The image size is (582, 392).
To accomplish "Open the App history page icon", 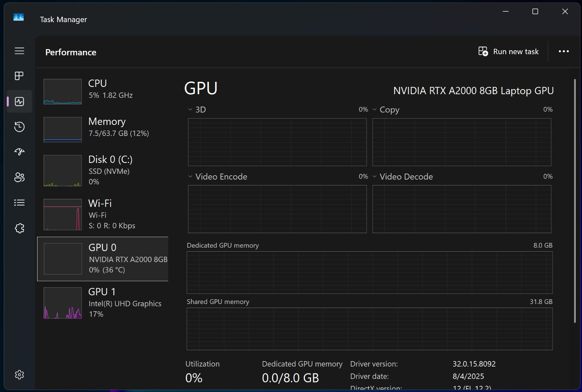I will point(19,127).
